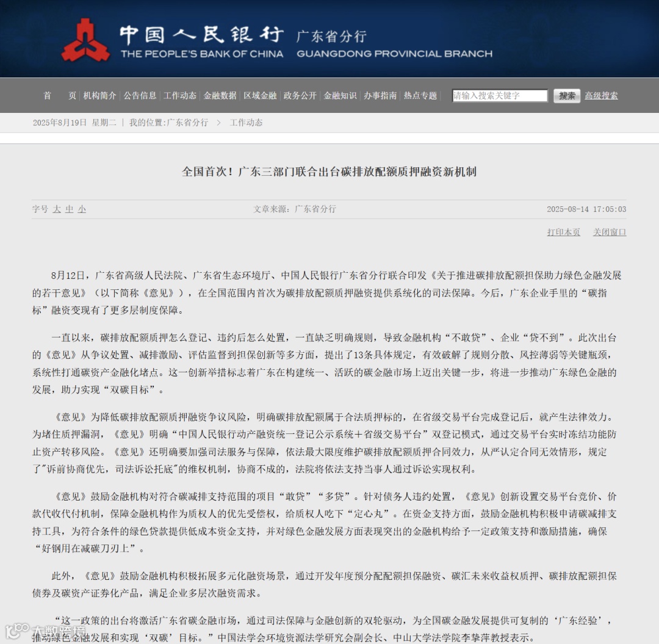Click the date 2025年8月19日 星期二
Viewport: 659px width, 644px height.
tap(74, 122)
